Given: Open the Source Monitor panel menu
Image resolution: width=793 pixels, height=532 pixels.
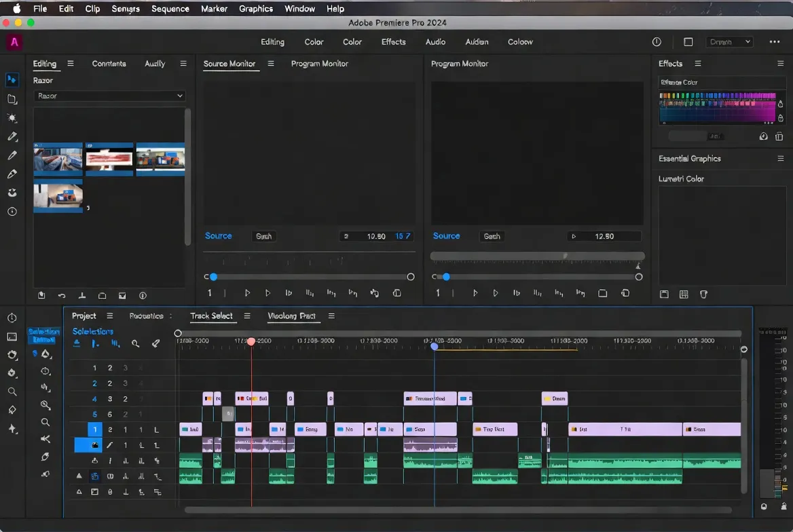Looking at the screenshot, I should tap(271, 63).
